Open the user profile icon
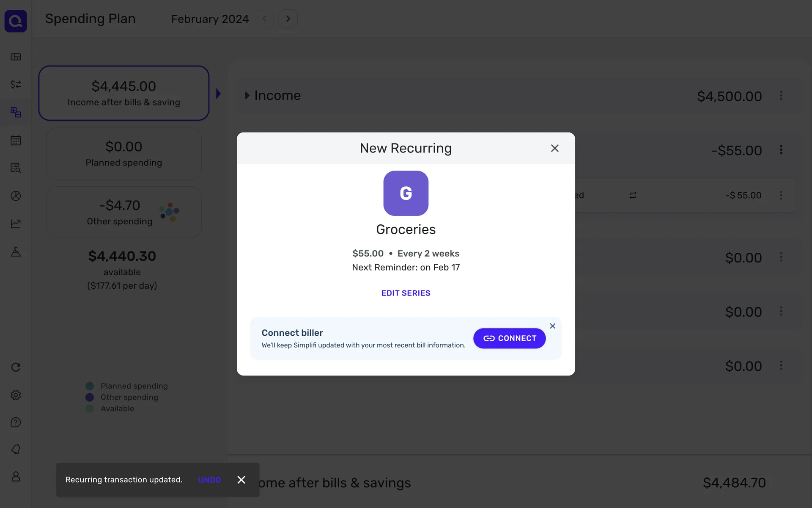Image resolution: width=812 pixels, height=508 pixels. [16, 476]
